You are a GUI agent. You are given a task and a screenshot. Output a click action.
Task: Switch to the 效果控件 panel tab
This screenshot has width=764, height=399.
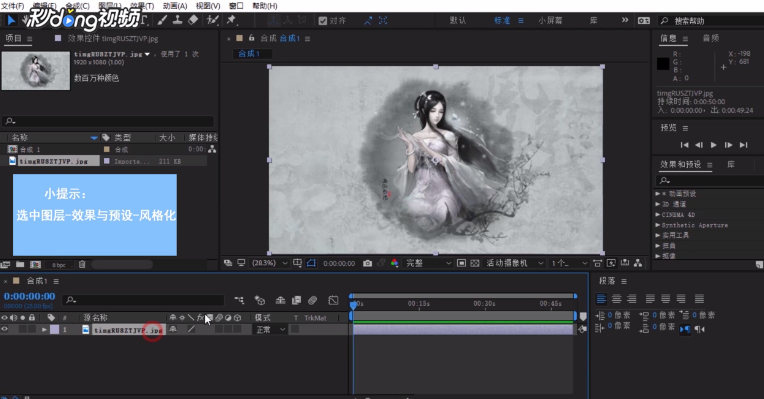[113, 38]
